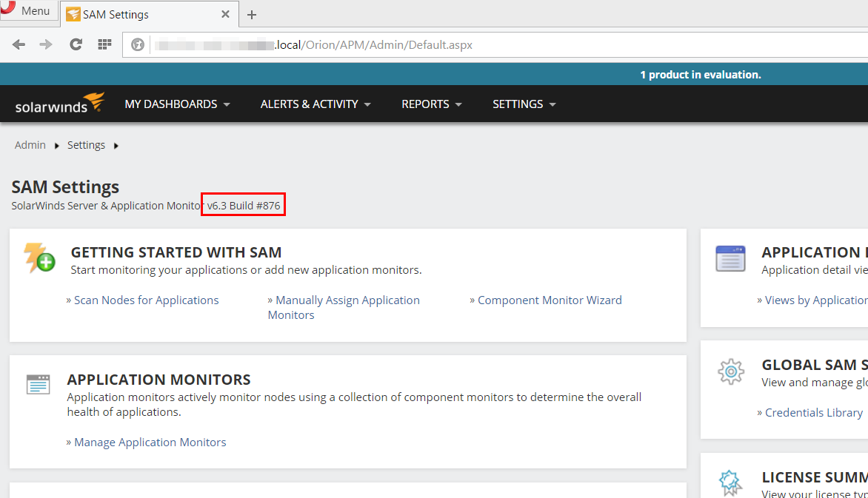Viewport: 868px width, 498px height.
Task: Click the browser back arrow
Action: [19, 45]
